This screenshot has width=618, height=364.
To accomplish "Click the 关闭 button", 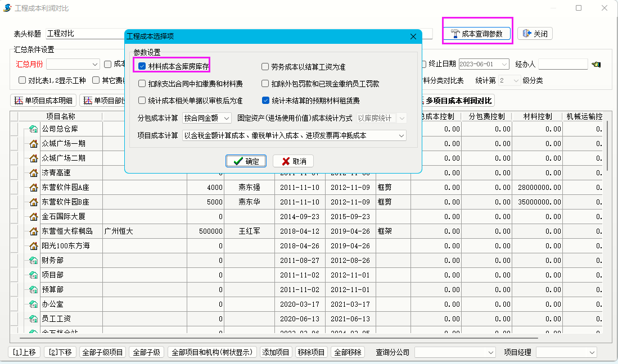I will coord(535,34).
